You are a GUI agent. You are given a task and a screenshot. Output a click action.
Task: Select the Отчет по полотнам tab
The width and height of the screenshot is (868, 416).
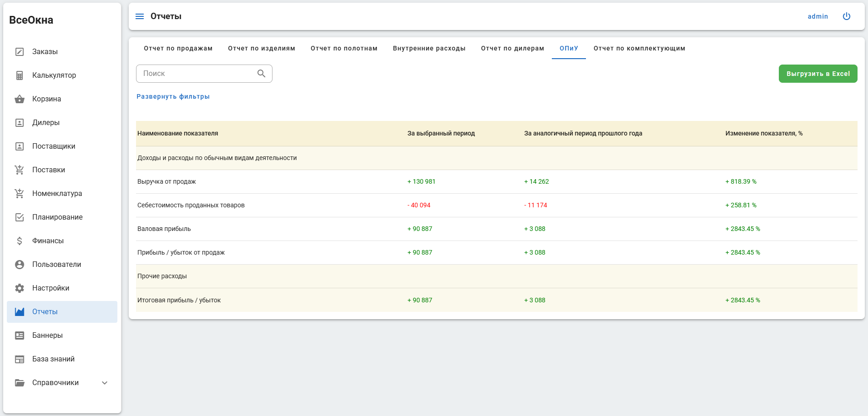click(344, 48)
